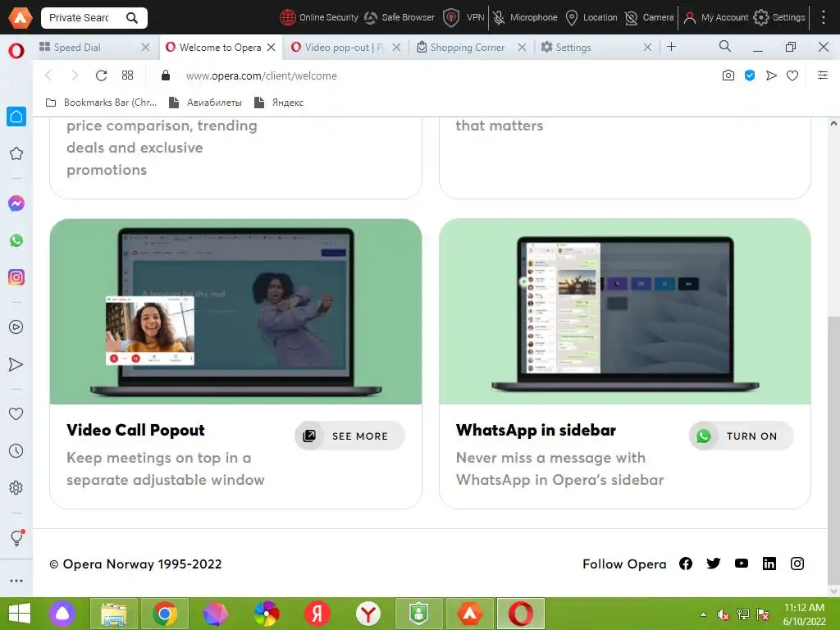Viewport: 840px width, 630px height.
Task: Send page to My Flow from address bar
Action: (x=771, y=75)
